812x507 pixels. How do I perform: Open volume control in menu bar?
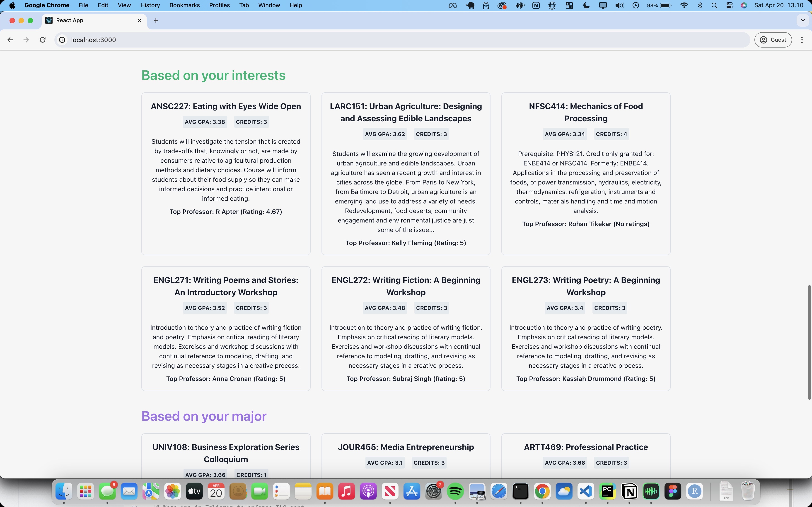[x=619, y=5]
